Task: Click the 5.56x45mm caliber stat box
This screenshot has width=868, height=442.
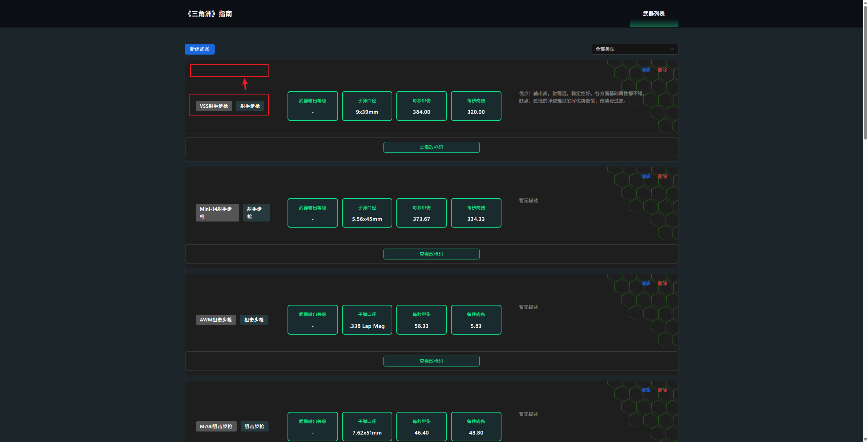Action: point(367,213)
